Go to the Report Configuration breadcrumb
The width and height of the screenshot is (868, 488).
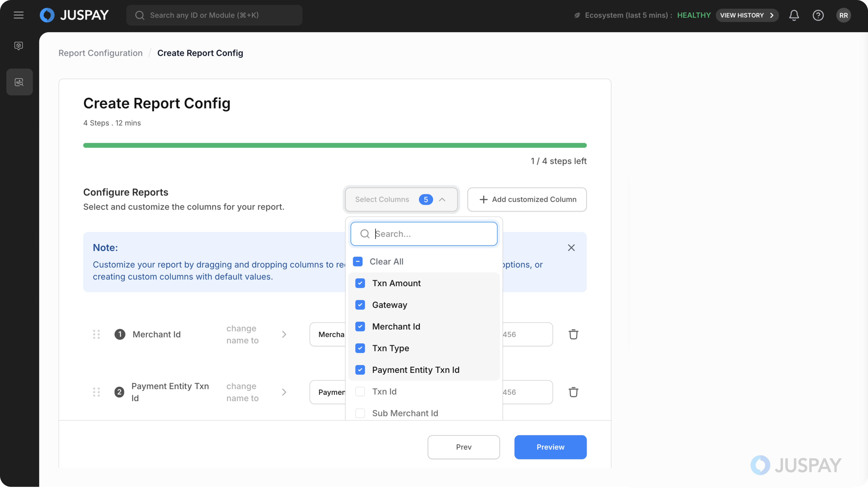pyautogui.click(x=100, y=53)
